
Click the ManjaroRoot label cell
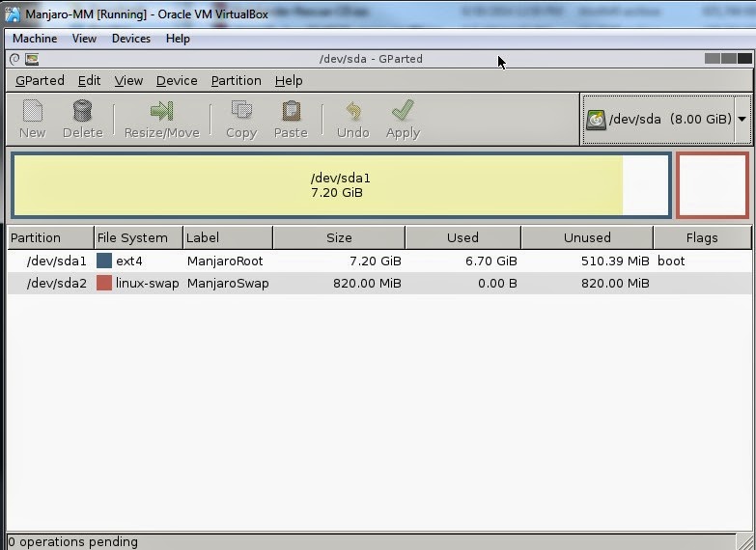[225, 261]
